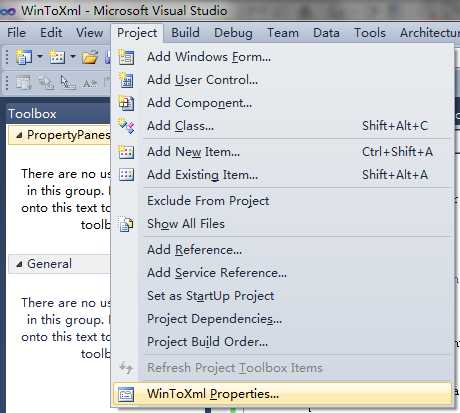Open Project Dependencies dialog entry
460x413 pixels.
click(x=282, y=319)
